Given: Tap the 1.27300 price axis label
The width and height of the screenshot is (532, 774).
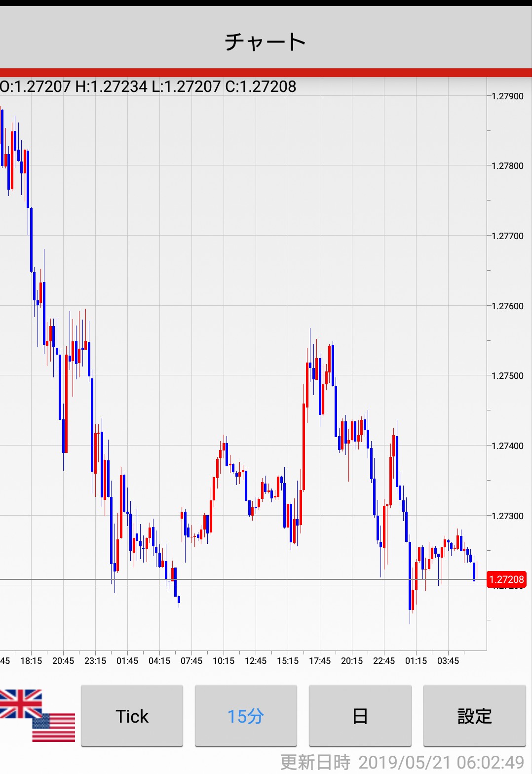Looking at the screenshot, I should click(x=507, y=516).
